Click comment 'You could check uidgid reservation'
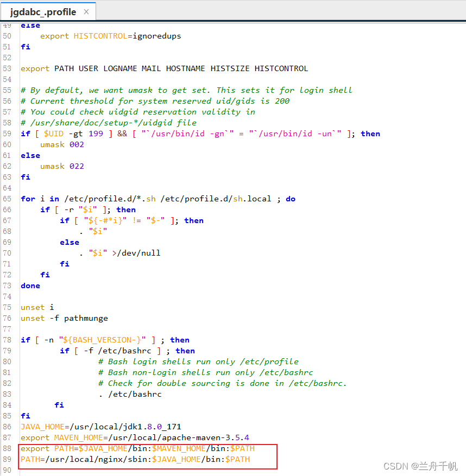The height and width of the screenshot is (476, 466). pyautogui.click(x=114, y=112)
